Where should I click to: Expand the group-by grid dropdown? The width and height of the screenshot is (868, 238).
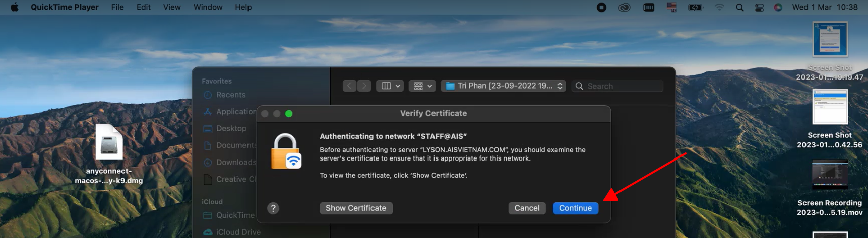pyautogui.click(x=422, y=86)
